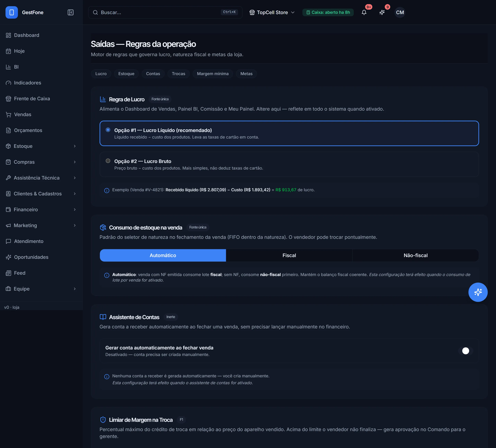The image size is (496, 448).
Task: Set stock consumption to Fiscal
Action: coord(289,255)
